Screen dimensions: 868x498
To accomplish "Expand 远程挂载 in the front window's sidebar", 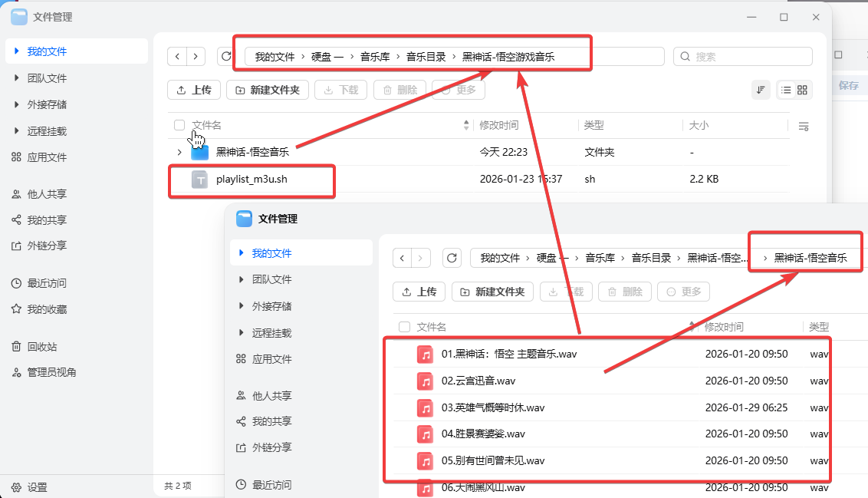I will (x=242, y=332).
